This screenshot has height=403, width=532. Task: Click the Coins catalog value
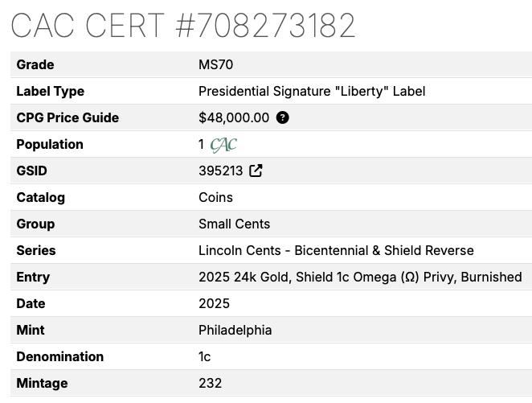tap(216, 198)
